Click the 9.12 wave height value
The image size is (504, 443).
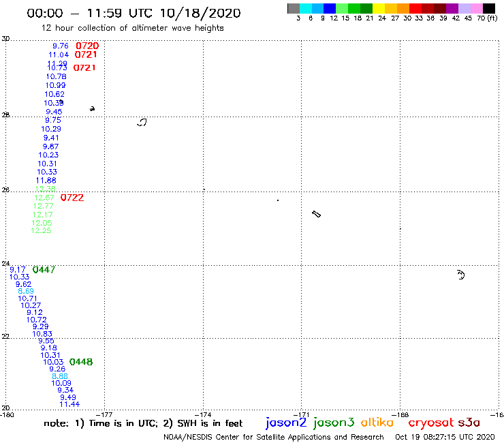coord(35,312)
